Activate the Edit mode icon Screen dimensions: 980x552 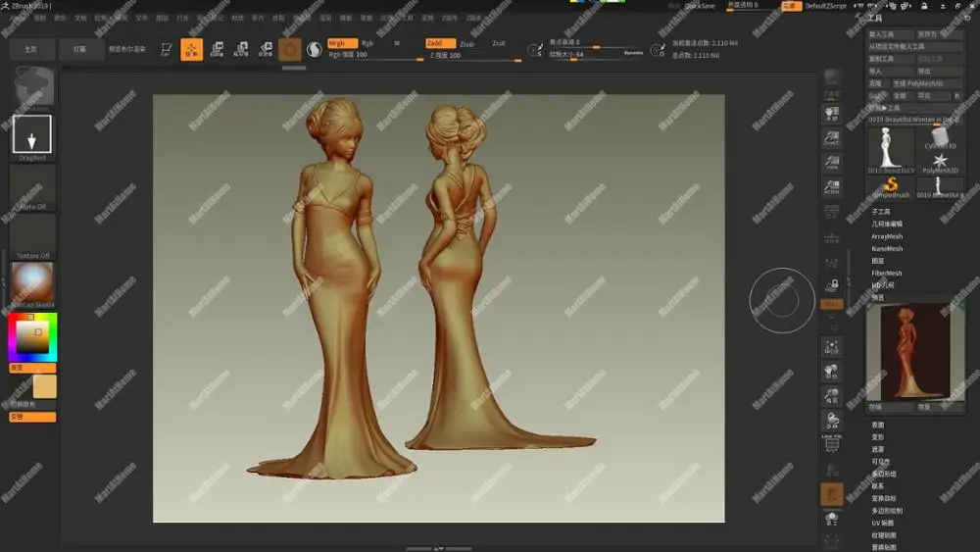tap(167, 49)
